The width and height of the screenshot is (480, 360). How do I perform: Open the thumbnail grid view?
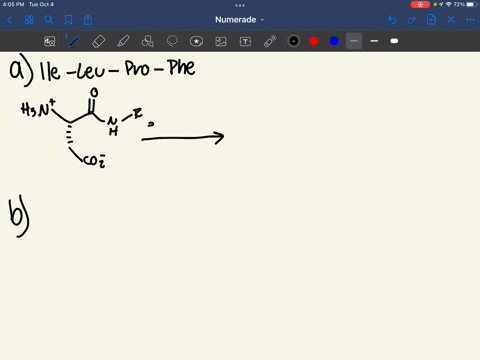click(x=29, y=20)
